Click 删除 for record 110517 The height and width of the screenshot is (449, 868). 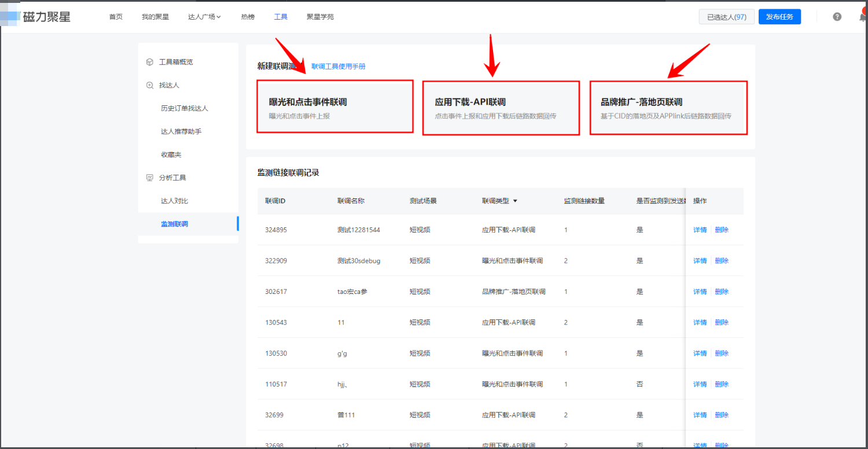tap(722, 384)
